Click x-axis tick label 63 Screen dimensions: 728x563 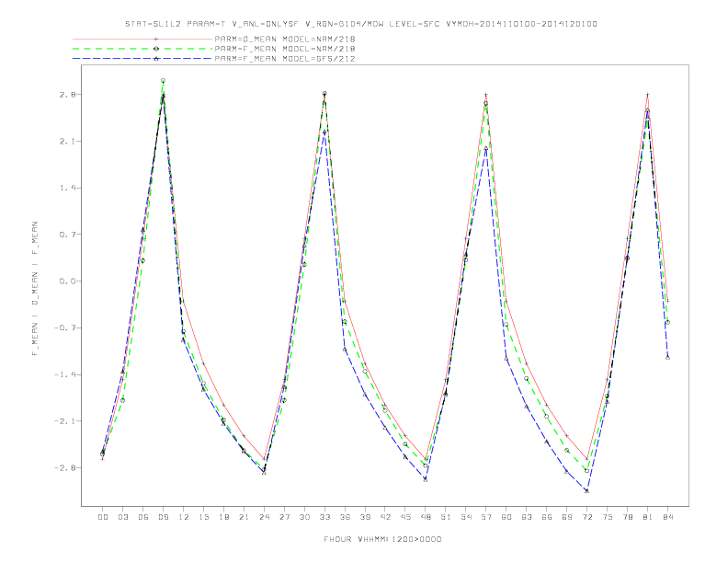[527, 517]
